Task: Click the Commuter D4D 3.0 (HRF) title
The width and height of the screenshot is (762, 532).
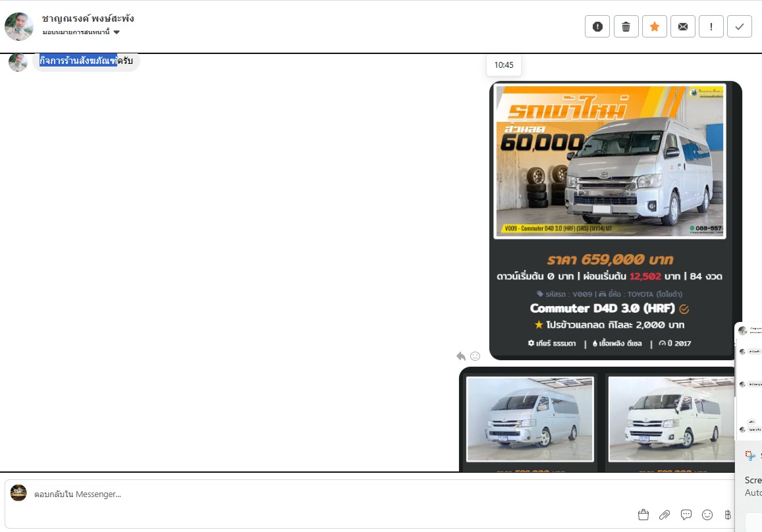Action: coord(602,309)
